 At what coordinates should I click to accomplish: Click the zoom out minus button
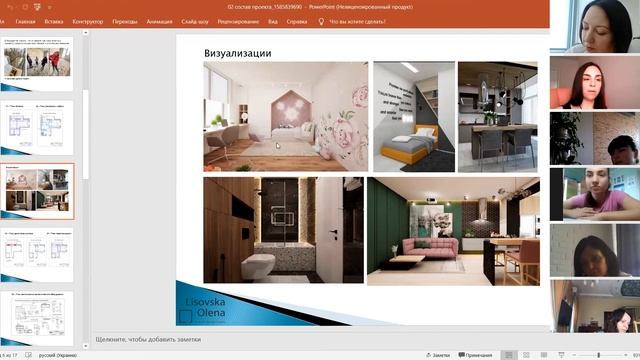(x=574, y=355)
